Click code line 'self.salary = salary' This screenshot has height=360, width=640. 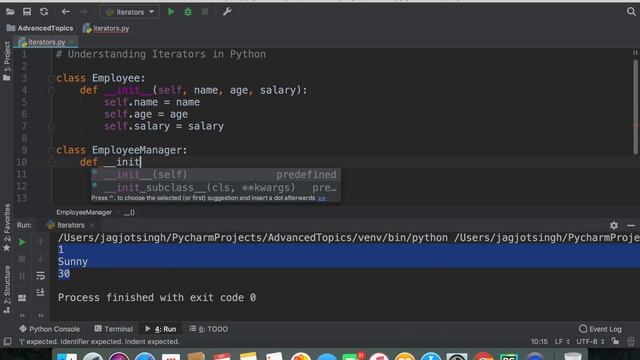click(x=164, y=126)
